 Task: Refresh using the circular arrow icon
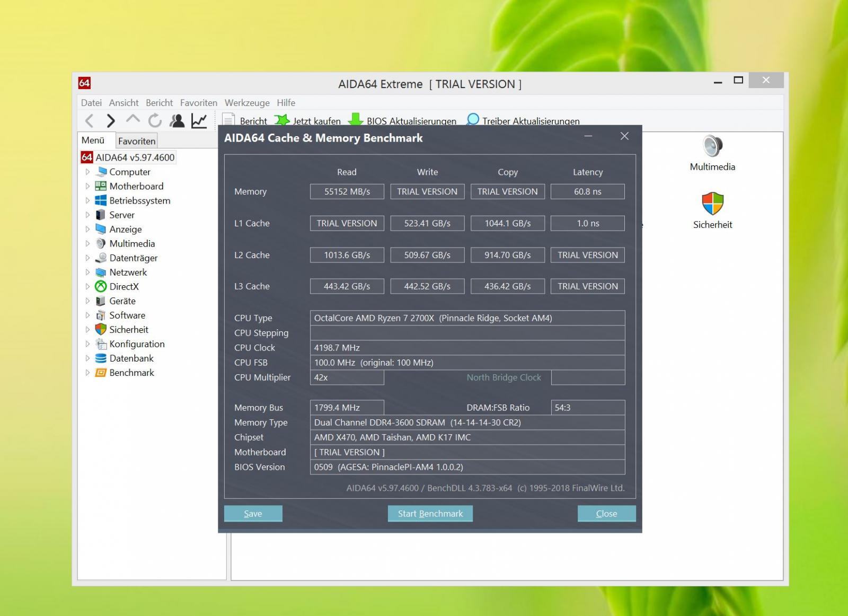click(x=155, y=121)
